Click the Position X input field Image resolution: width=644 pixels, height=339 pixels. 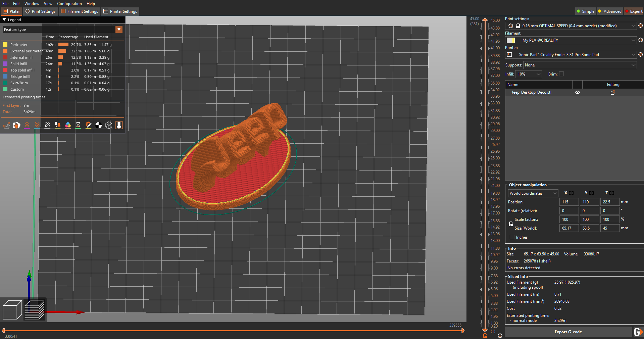coord(569,202)
